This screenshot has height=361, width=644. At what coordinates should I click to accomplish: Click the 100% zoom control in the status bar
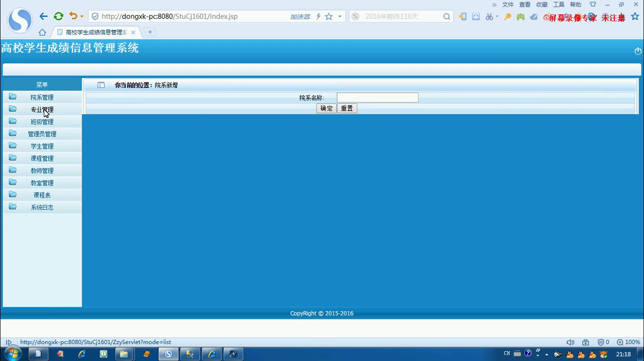(x=628, y=342)
